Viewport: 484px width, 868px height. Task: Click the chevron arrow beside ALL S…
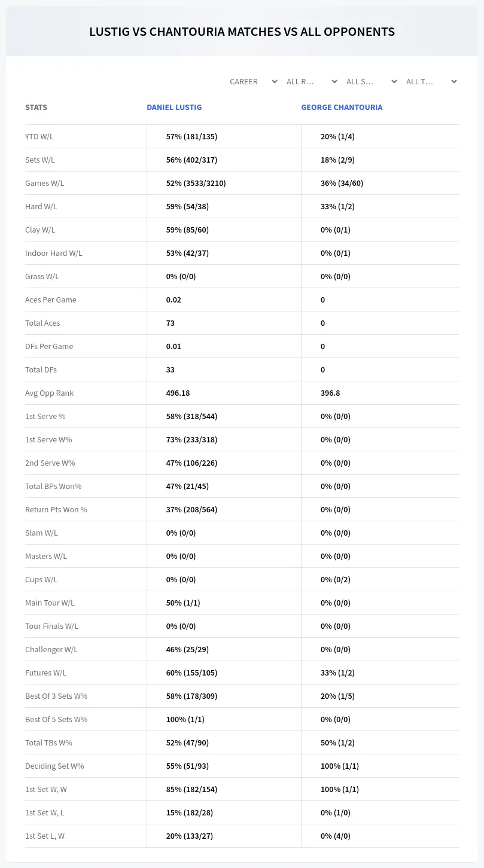394,81
